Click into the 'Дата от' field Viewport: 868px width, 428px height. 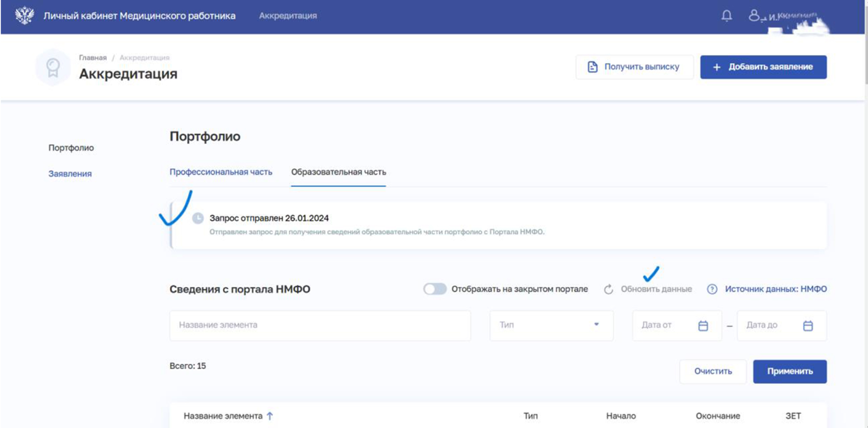(x=677, y=325)
